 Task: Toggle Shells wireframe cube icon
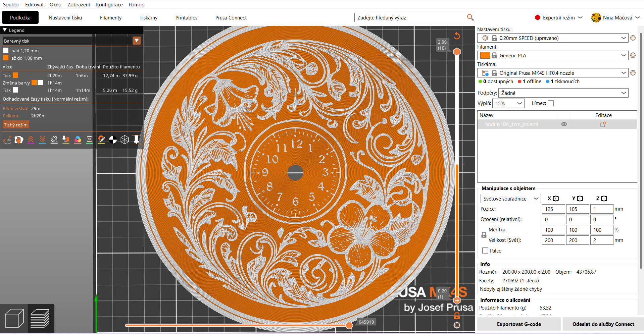125,140
